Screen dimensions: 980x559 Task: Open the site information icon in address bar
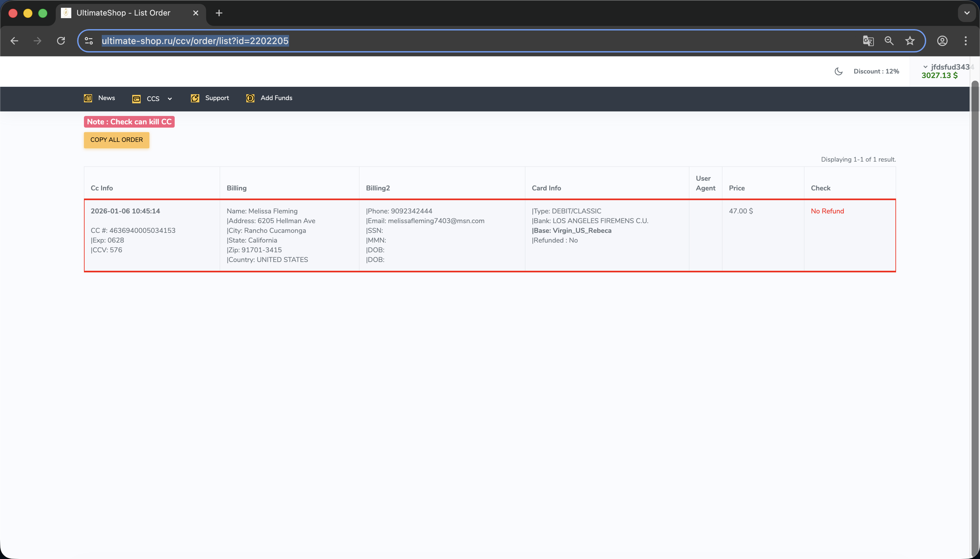pos(89,41)
